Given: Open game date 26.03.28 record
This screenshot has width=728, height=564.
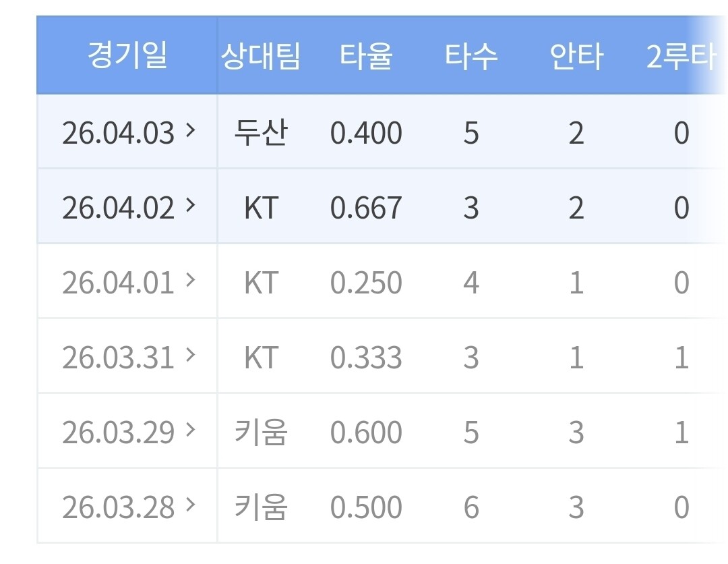Looking at the screenshot, I should (118, 507).
